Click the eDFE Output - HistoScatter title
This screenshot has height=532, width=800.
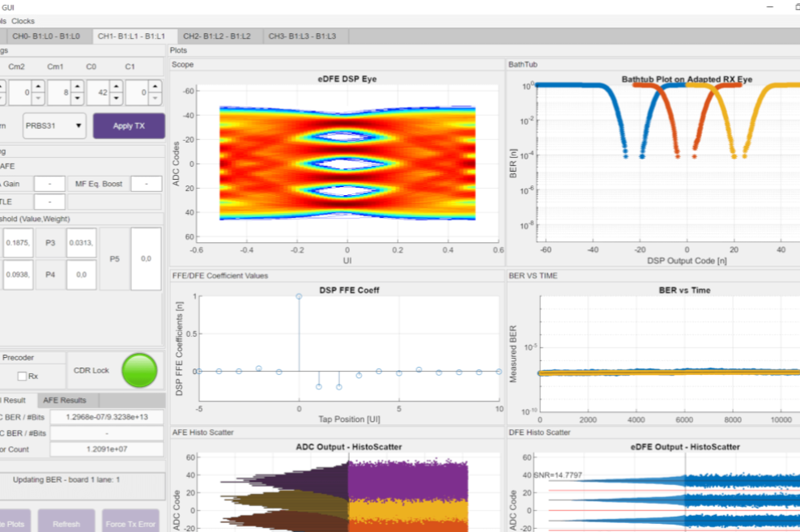(685, 447)
